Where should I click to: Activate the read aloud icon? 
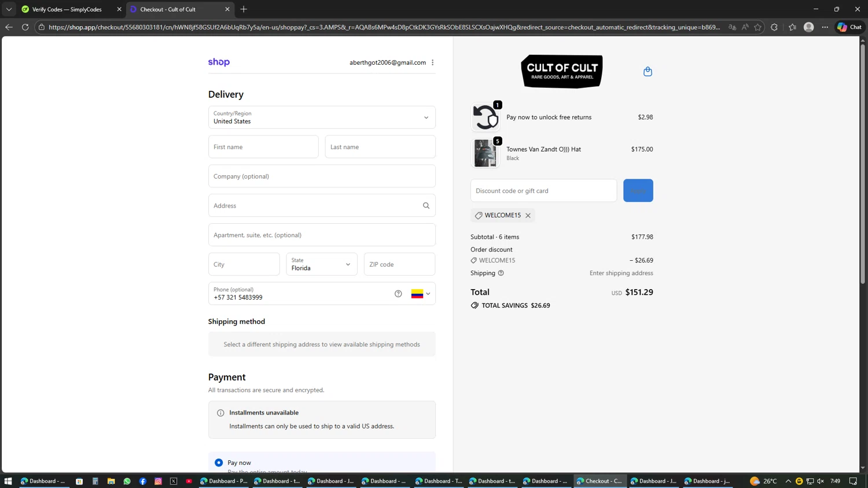pos(745,27)
